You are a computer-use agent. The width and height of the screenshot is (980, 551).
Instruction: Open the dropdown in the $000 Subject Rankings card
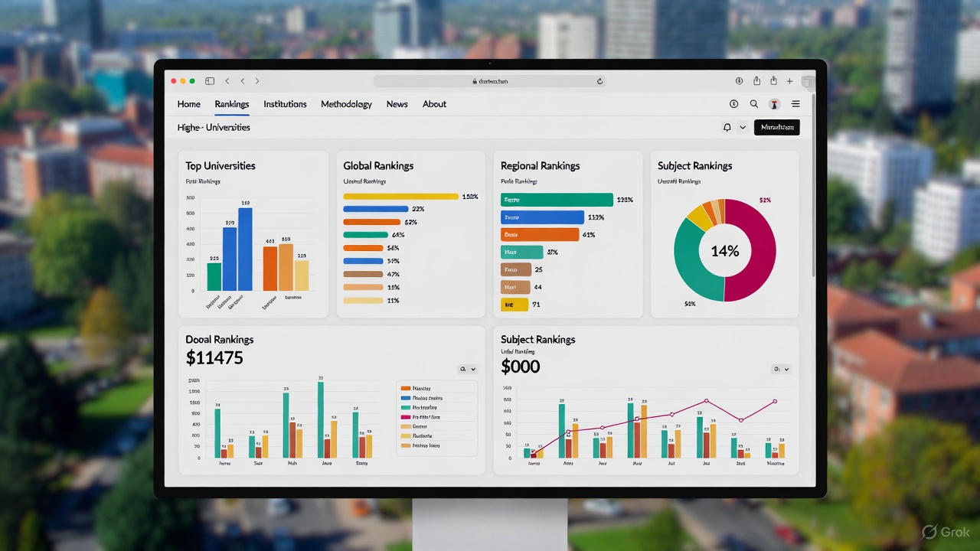[781, 369]
